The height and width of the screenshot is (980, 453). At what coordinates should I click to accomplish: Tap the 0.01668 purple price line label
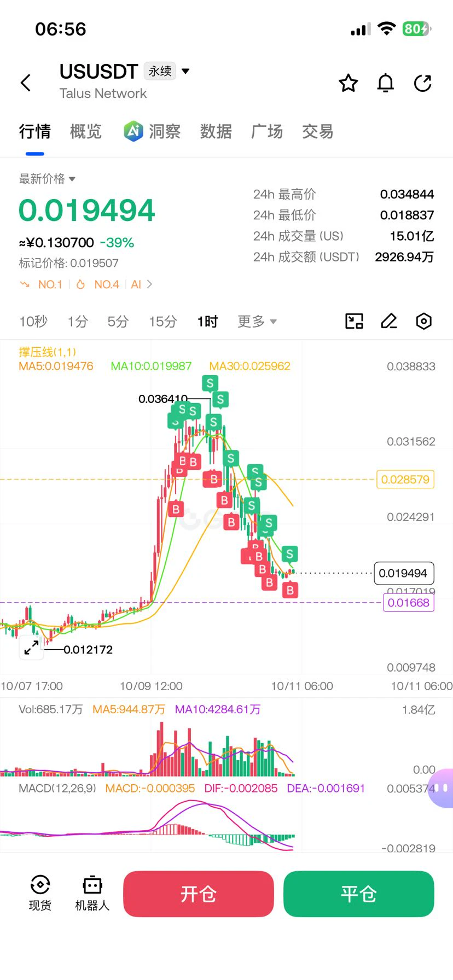point(409,603)
